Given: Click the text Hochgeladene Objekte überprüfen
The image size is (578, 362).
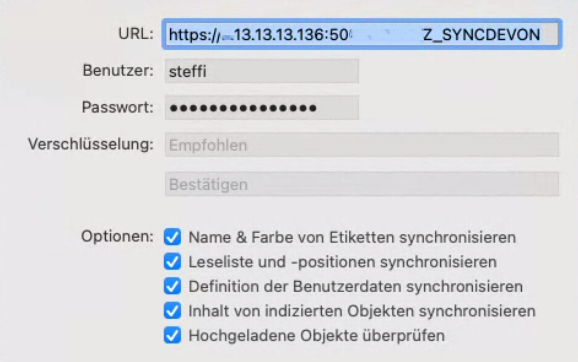Looking at the screenshot, I should [x=317, y=336].
